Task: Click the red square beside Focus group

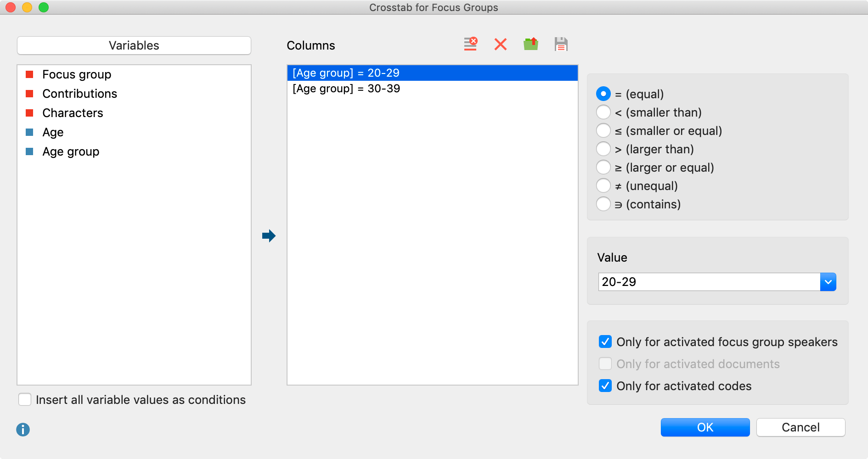Action: tap(29, 74)
